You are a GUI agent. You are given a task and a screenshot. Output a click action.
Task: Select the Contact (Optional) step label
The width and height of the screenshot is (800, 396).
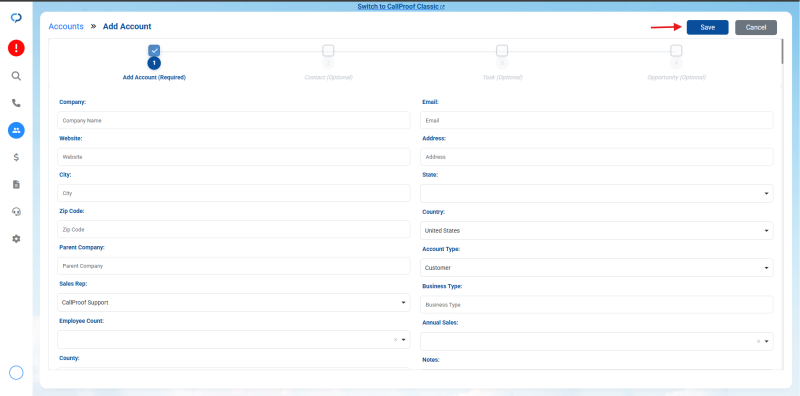coord(328,78)
